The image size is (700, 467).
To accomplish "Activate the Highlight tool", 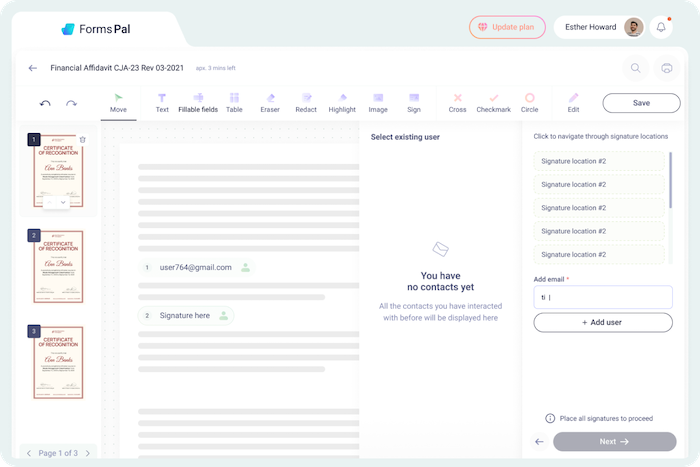I will (342, 102).
